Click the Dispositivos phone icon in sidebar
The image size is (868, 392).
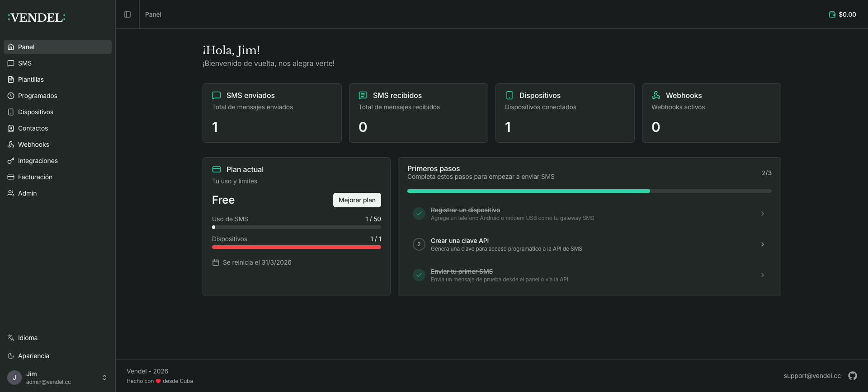click(11, 112)
